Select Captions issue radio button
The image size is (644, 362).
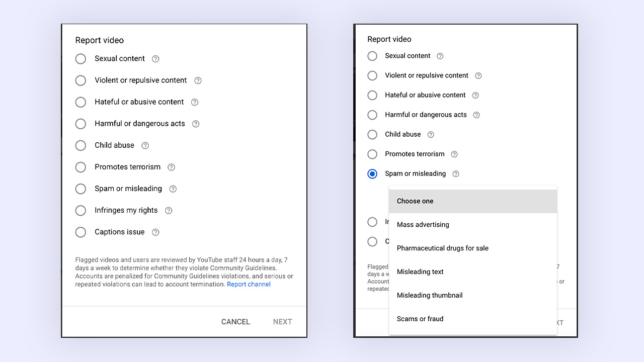click(x=80, y=232)
